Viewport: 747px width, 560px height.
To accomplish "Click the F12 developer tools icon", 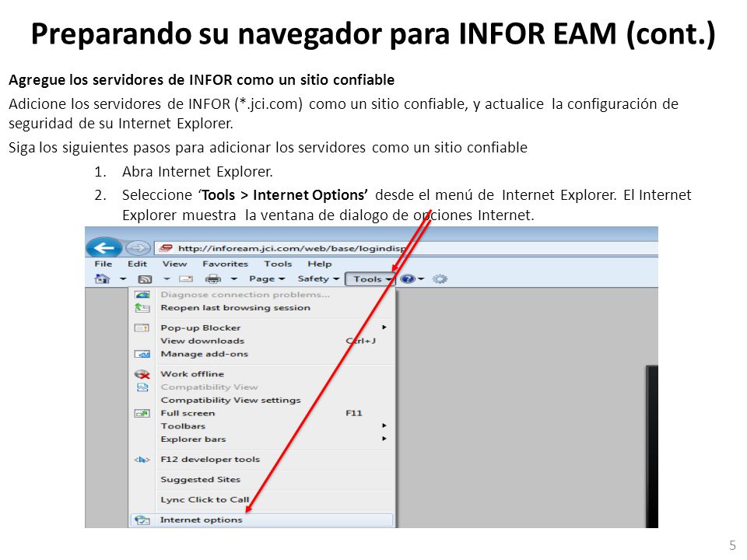I will pos(142,460).
